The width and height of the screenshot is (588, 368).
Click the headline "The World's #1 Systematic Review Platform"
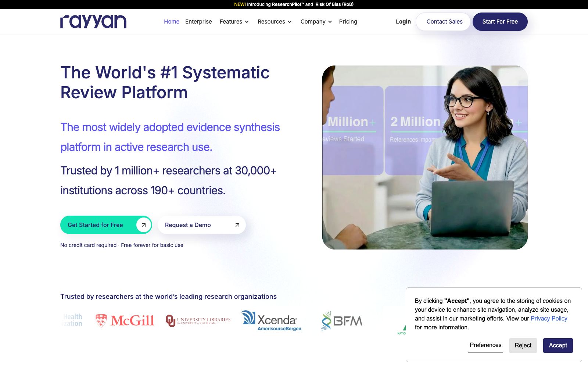[165, 82]
